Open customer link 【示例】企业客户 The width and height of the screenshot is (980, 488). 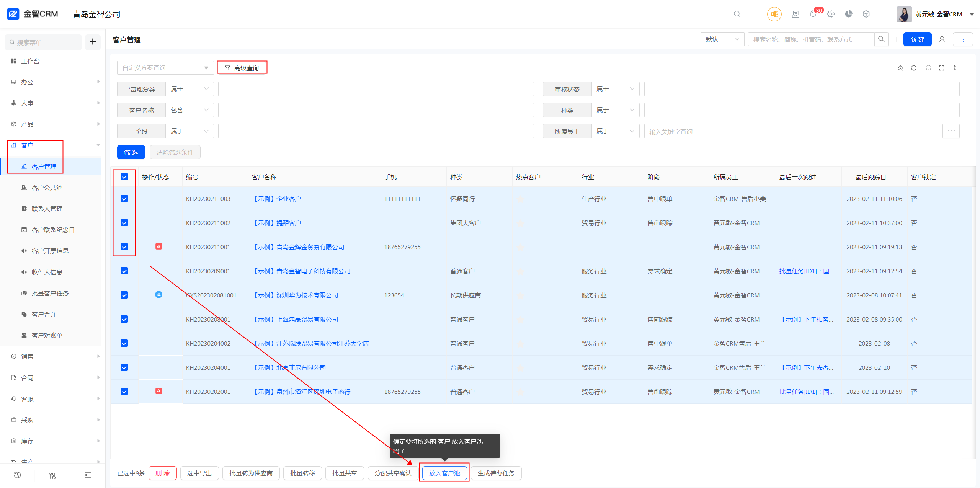pyautogui.click(x=276, y=199)
